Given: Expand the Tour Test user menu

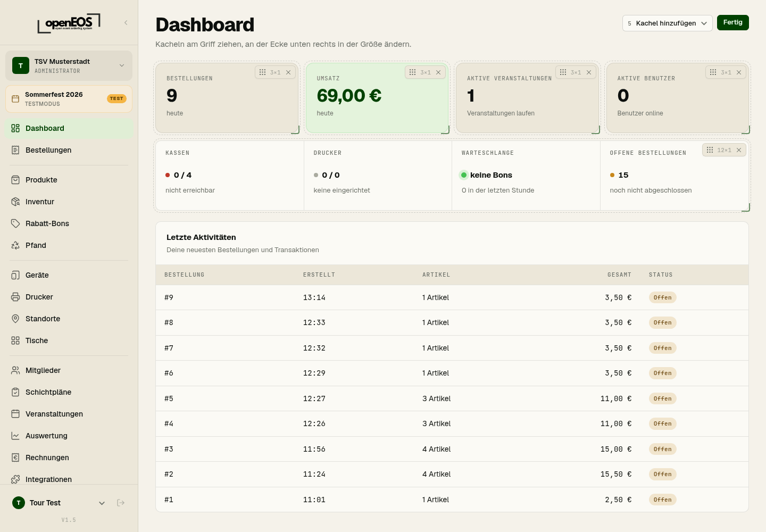Looking at the screenshot, I should (59, 503).
